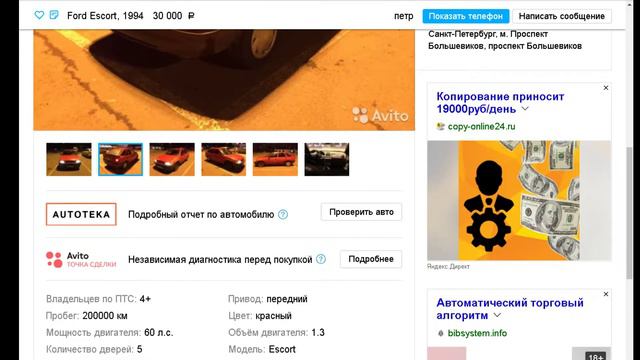The height and width of the screenshot is (360, 640).
Task: Open the Написать сообщение button
Action: (562, 16)
